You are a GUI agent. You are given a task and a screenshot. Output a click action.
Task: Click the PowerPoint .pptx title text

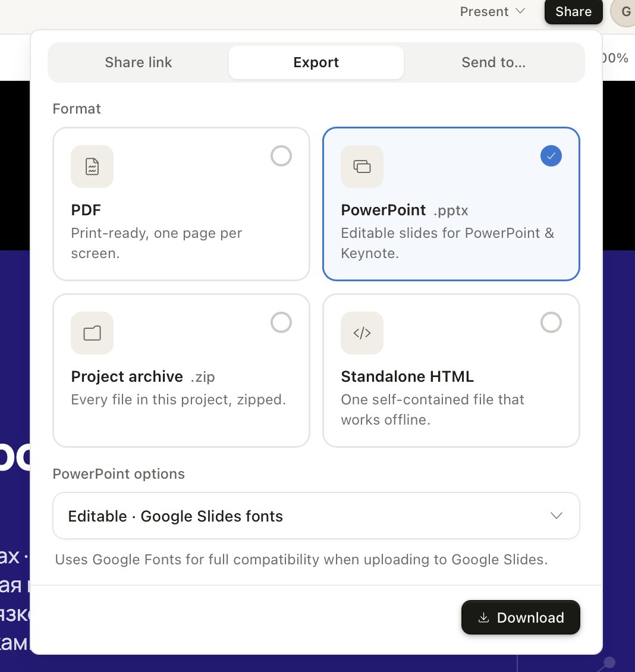pyautogui.click(x=404, y=210)
